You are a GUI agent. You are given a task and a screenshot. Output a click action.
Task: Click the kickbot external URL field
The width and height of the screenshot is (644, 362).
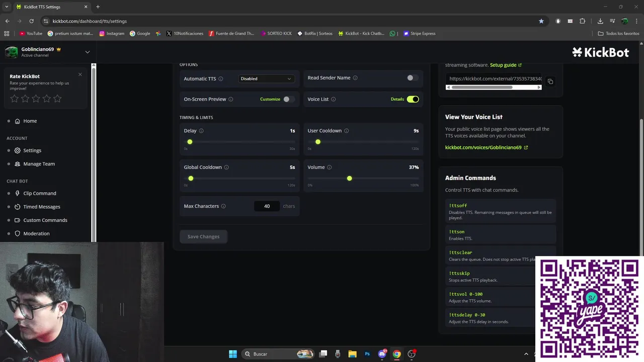[494, 79]
